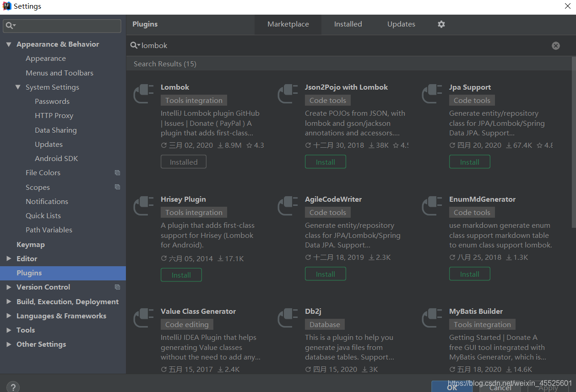Clear the lombok search with the X icon
Viewport: 576px width, 392px height.
coord(555,45)
